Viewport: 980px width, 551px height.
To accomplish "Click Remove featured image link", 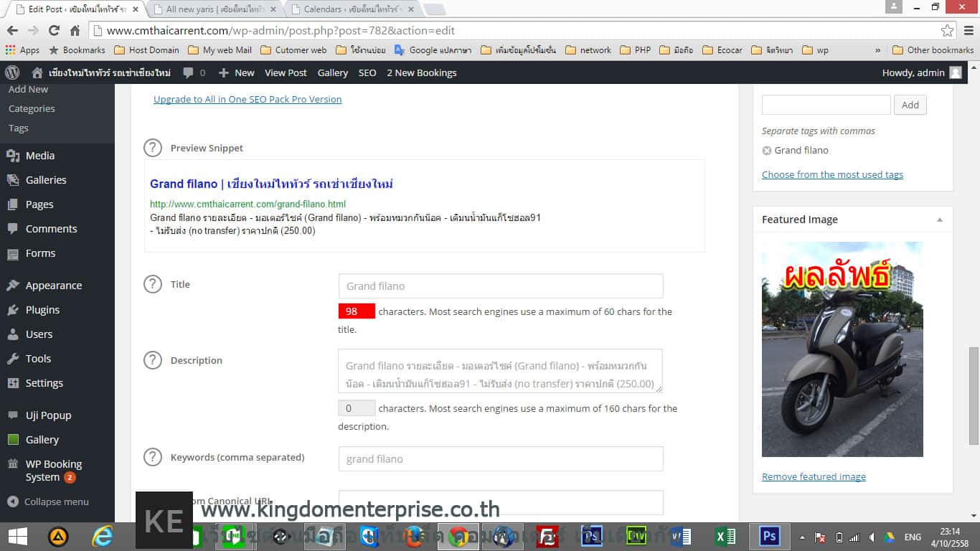I will 814,476.
